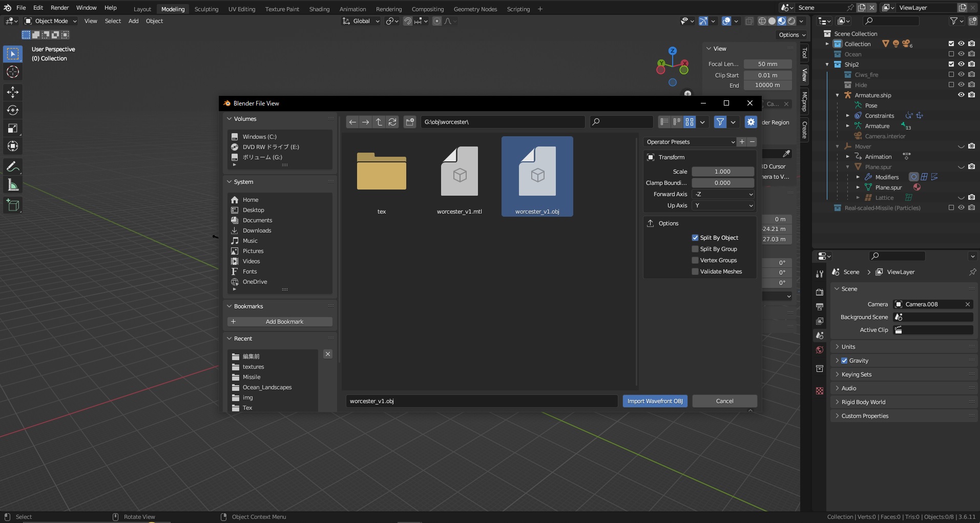
Task: Switch to horizontal list display
Action: (677, 122)
